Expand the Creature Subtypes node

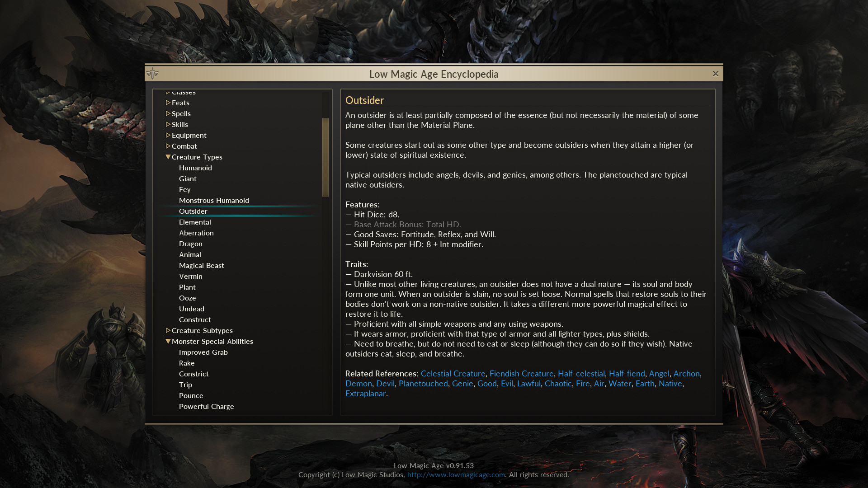coord(202,330)
